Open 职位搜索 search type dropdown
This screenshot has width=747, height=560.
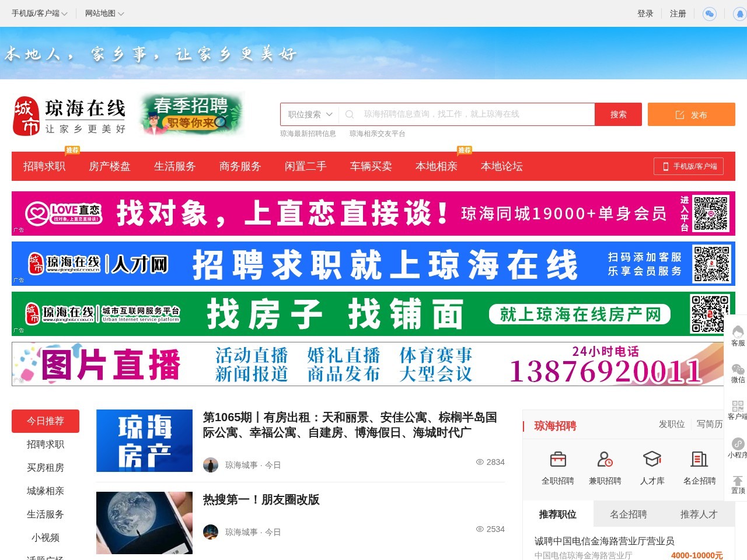point(310,114)
